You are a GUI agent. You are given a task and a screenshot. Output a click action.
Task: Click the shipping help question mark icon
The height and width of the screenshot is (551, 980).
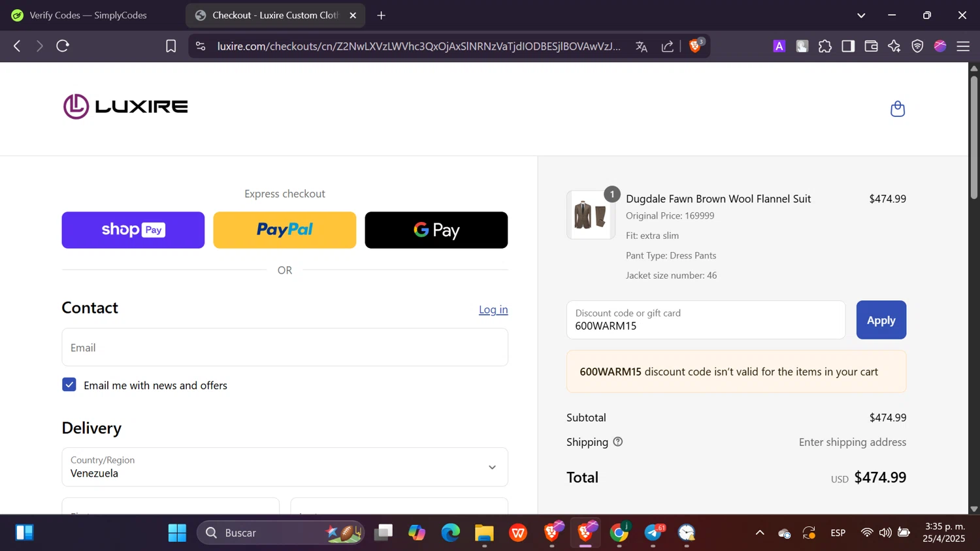coord(618,442)
